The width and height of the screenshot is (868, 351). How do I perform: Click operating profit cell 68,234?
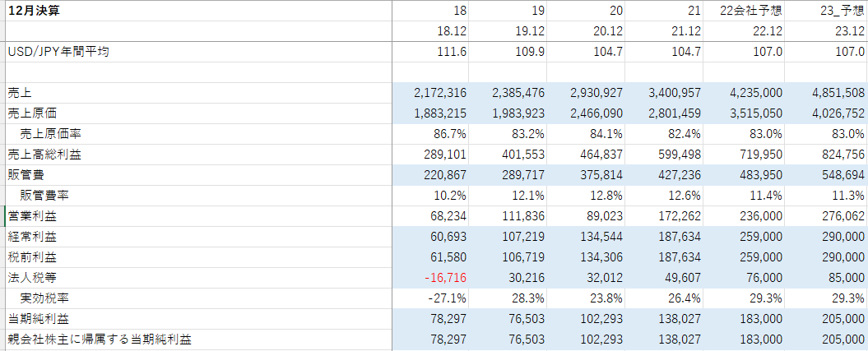click(x=430, y=216)
